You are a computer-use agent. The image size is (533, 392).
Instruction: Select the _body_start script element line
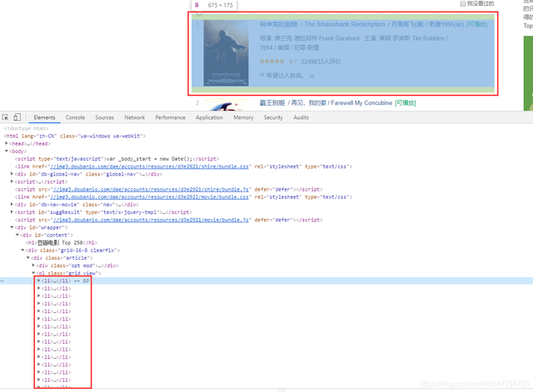click(x=117, y=159)
